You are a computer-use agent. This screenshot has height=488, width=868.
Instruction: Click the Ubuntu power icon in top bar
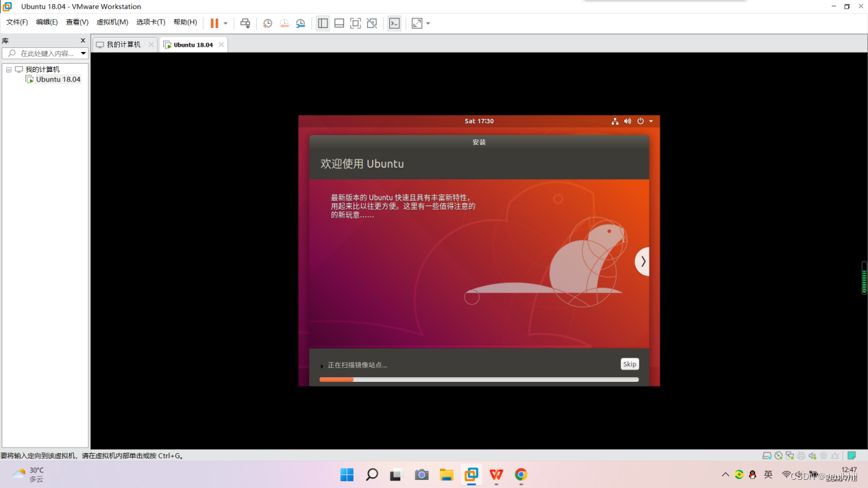(x=641, y=121)
